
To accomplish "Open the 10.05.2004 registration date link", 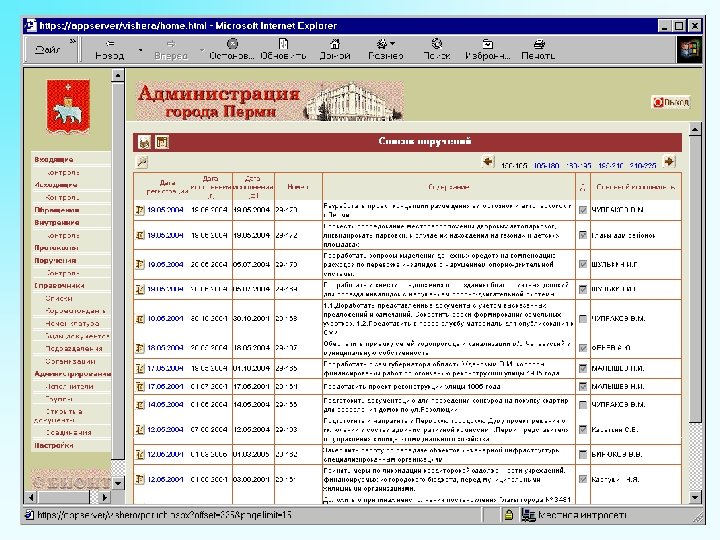I will (165, 318).
